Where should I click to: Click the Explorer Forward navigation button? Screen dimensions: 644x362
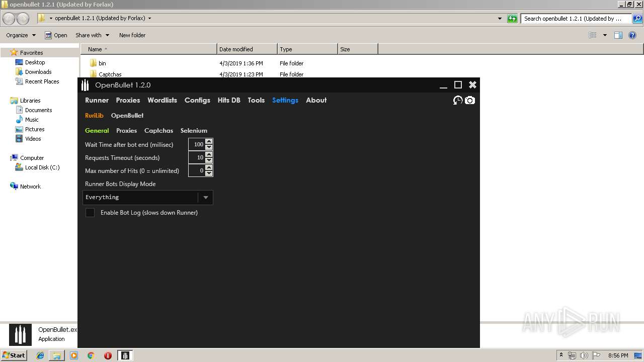(23, 19)
